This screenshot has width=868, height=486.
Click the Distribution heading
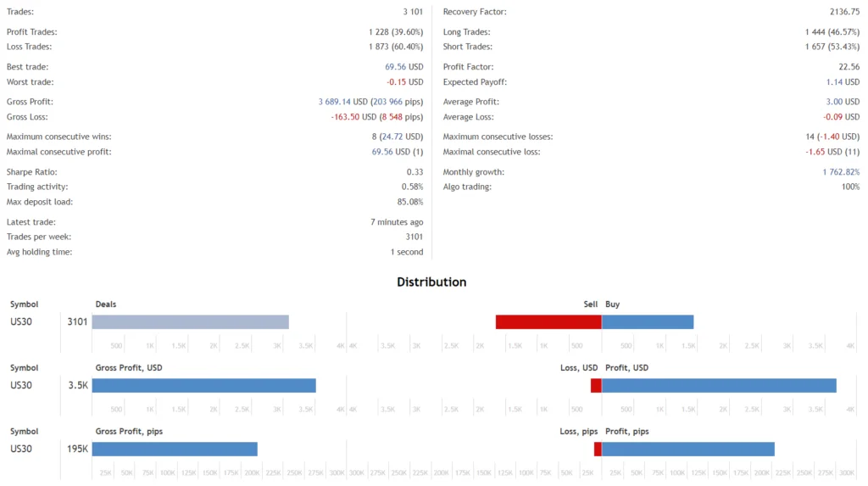431,282
